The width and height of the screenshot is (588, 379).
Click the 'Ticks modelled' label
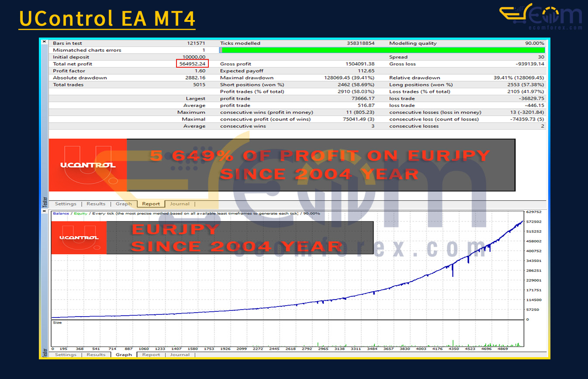pos(240,43)
